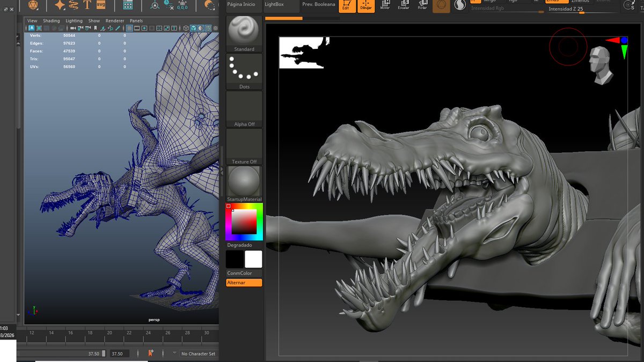Image resolution: width=644 pixels, height=362 pixels.
Task: Click the head orientation gizmo
Action: 601,65
